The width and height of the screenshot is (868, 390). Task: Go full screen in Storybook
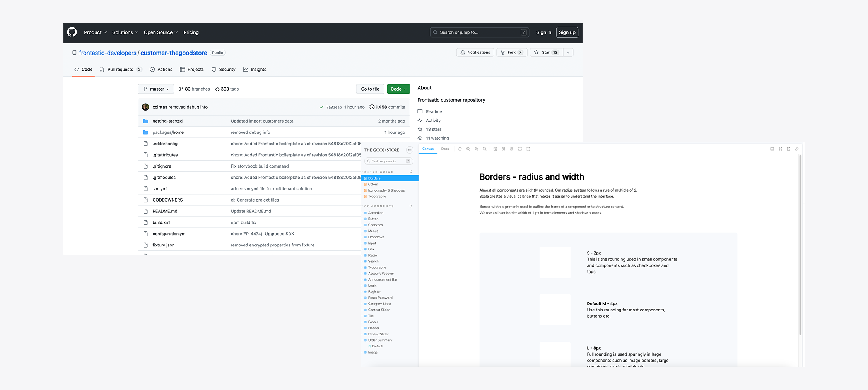coord(780,149)
